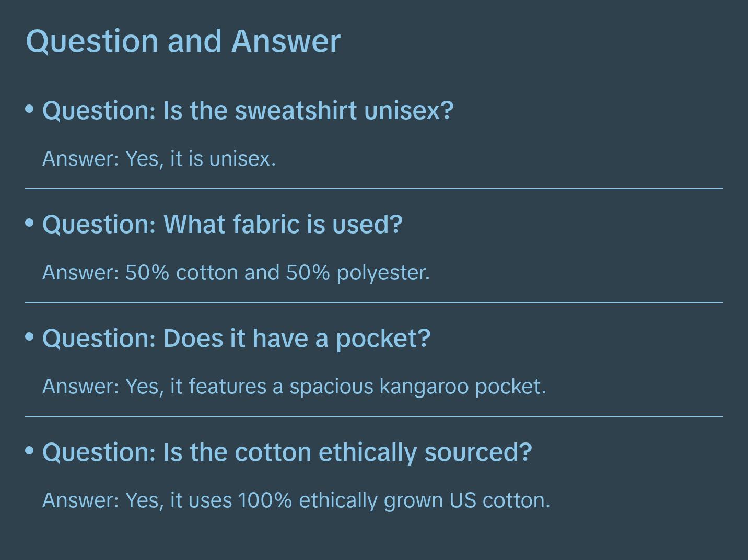The width and height of the screenshot is (748, 560).
Task: Select the "Does it have a pocket?" question
Action: [236, 339]
